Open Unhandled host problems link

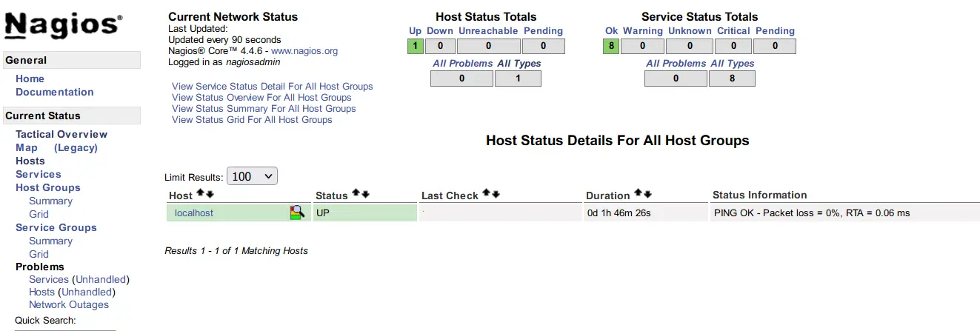[x=87, y=292]
